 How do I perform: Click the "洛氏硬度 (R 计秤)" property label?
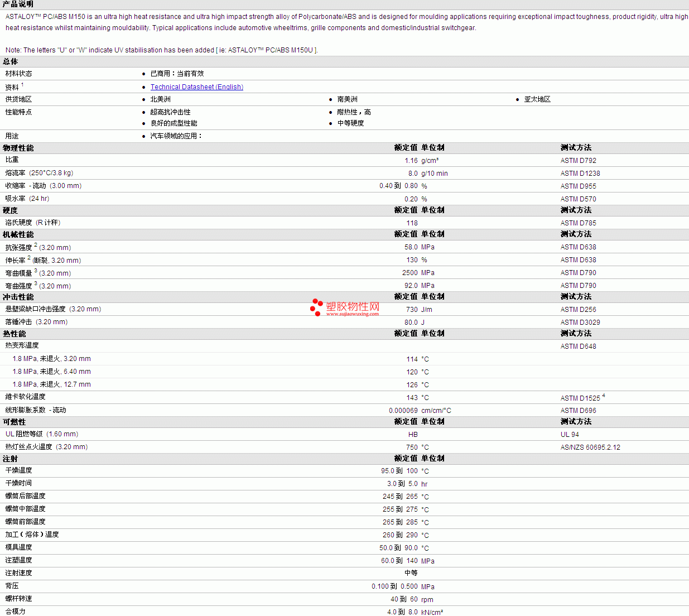coord(33,223)
